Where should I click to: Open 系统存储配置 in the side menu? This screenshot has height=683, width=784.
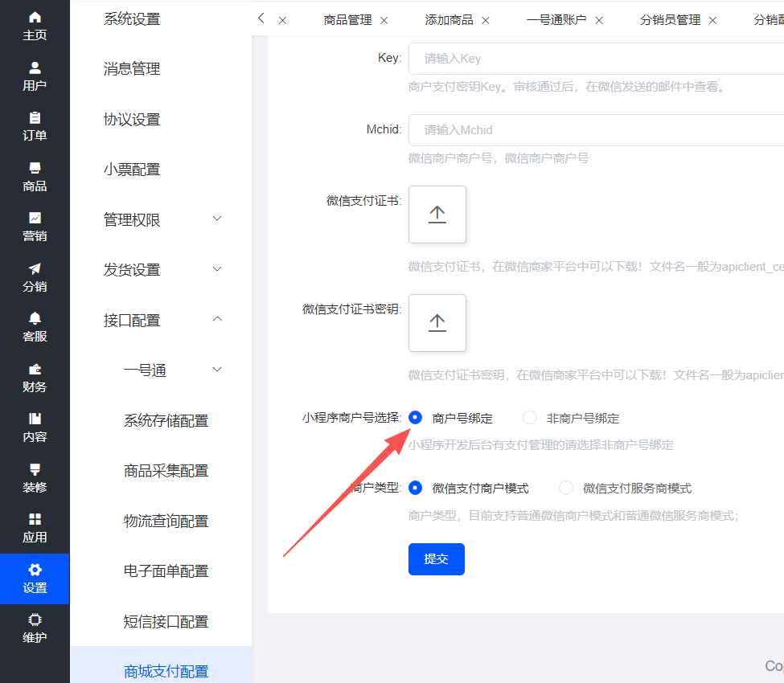point(166,420)
